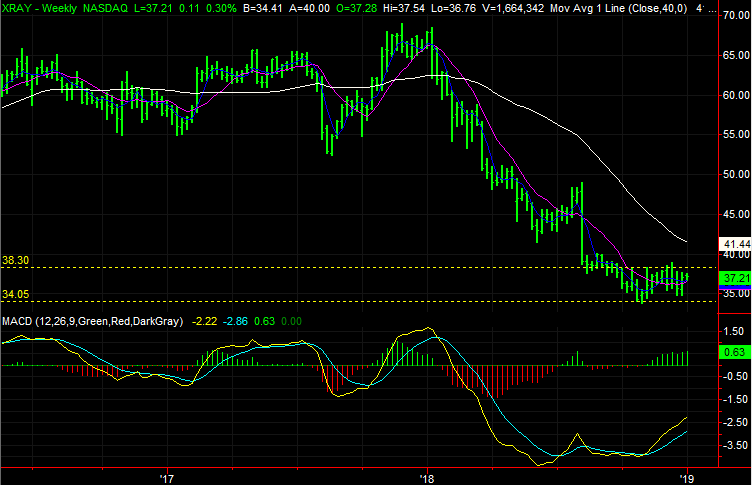752x485 pixels.
Task: Click the 34.05 support line label
Action: [x=15, y=294]
